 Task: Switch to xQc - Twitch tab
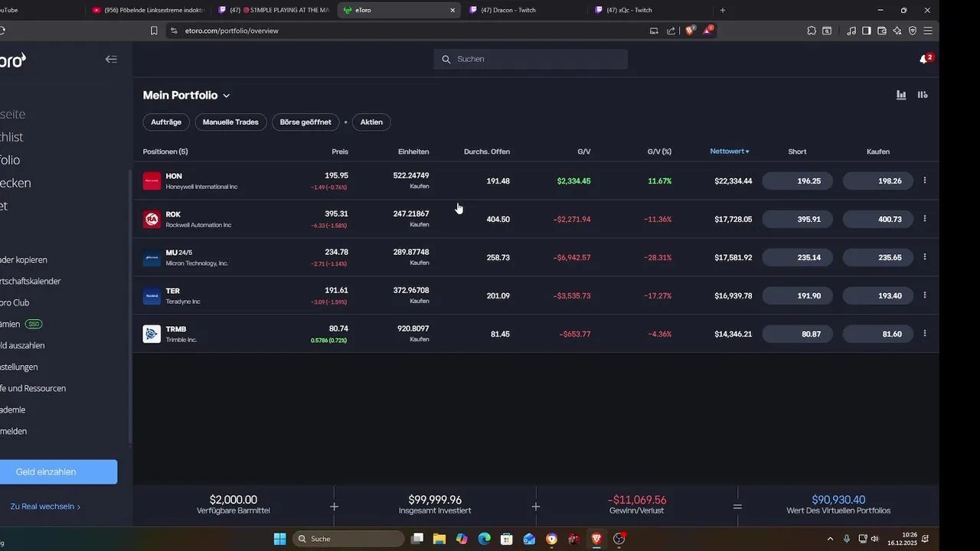coord(649,10)
